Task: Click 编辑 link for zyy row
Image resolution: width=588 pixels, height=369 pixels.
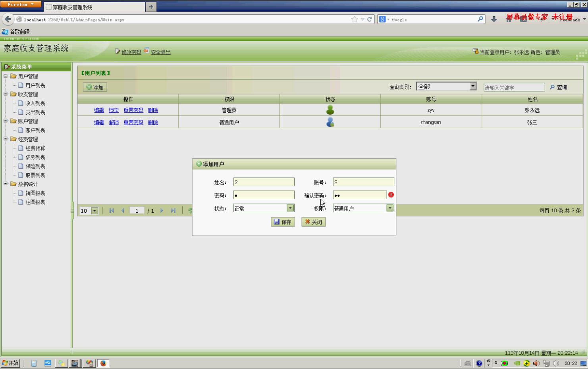Action: coord(99,110)
